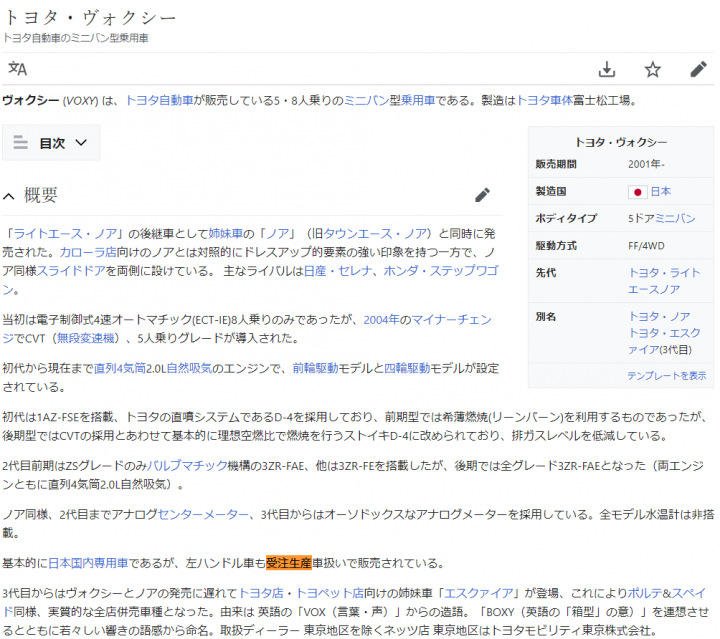Click the 無段変速機 link
720x639 pixels.
tap(85, 338)
